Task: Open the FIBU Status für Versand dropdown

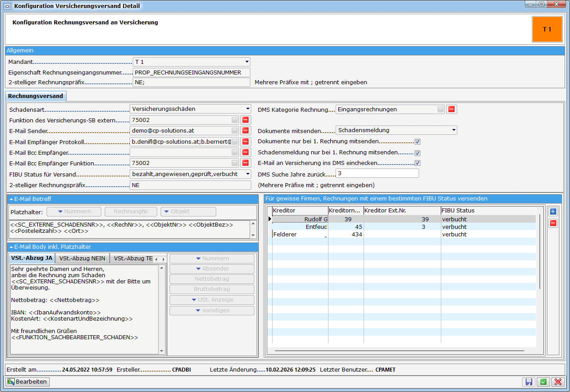Action: [x=247, y=174]
